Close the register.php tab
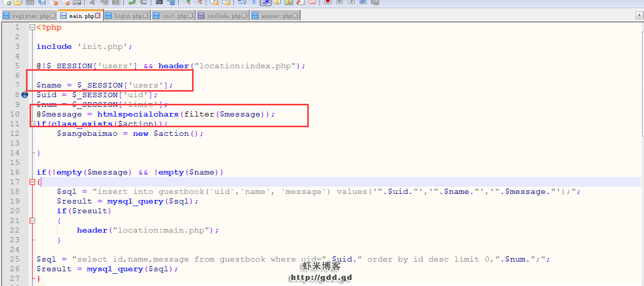The image size is (644, 286). [x=53, y=16]
